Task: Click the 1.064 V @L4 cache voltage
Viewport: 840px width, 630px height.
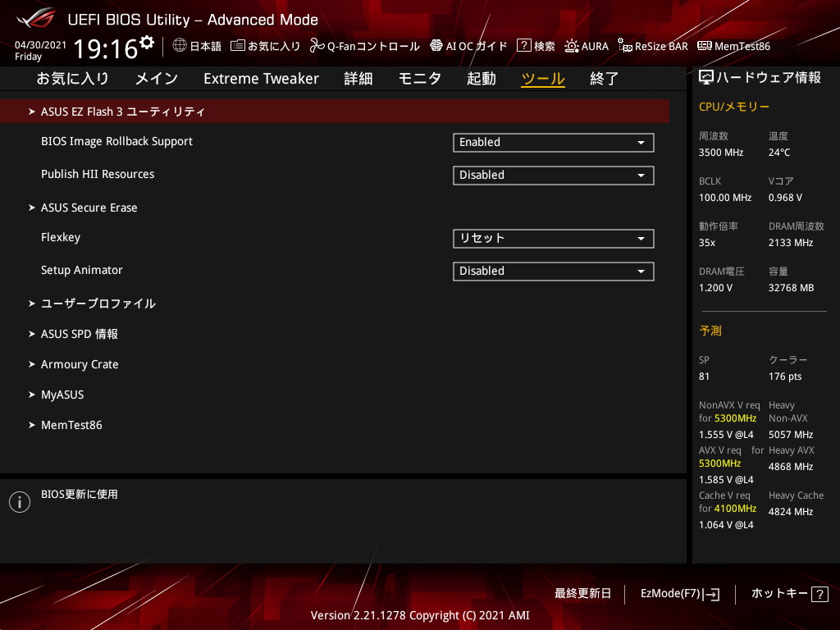Action: 726,525
